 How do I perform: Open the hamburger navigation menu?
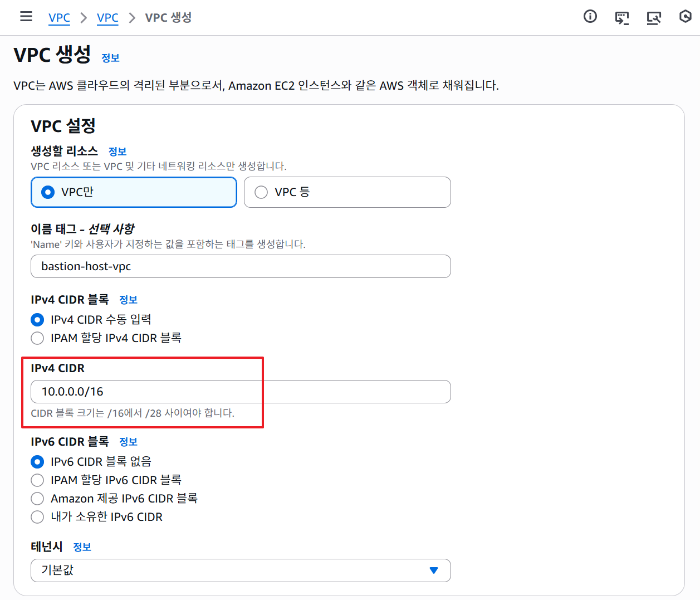click(26, 17)
